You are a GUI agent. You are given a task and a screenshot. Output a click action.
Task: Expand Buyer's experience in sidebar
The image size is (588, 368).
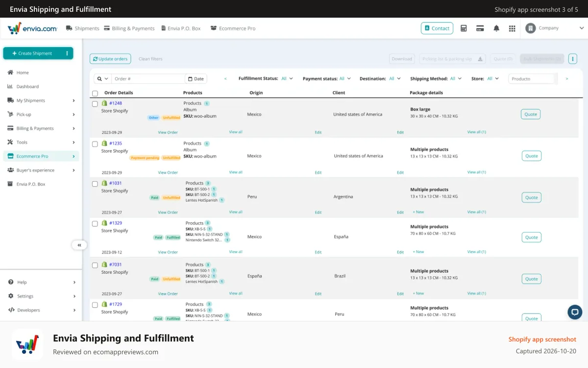tap(41, 170)
